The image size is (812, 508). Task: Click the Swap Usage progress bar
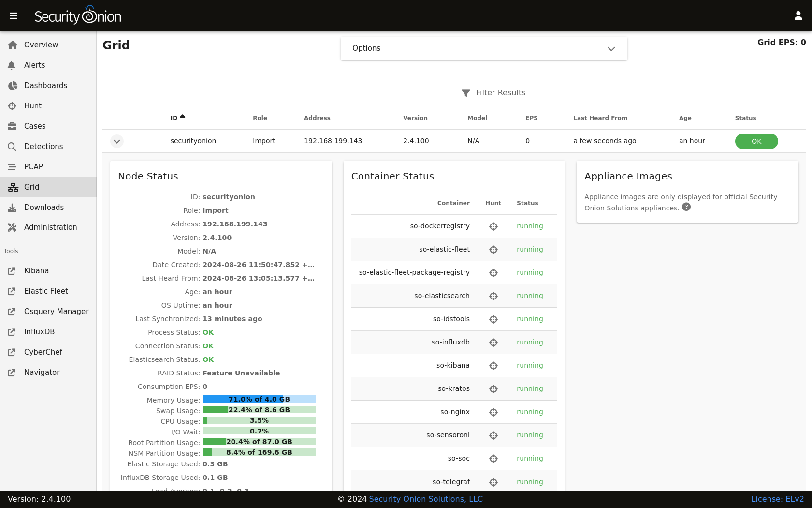pos(259,410)
